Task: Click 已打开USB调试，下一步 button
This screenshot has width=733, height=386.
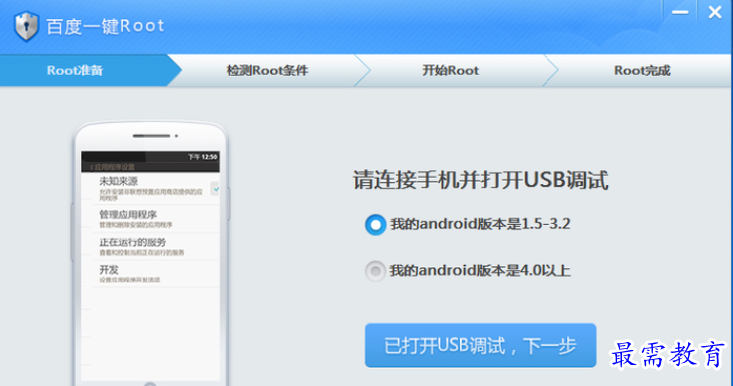Action: pyautogui.click(x=480, y=345)
